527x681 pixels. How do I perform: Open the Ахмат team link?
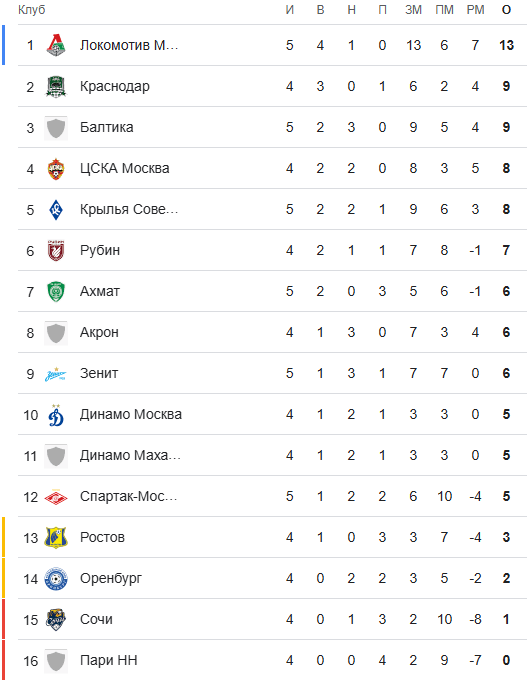pyautogui.click(x=99, y=291)
